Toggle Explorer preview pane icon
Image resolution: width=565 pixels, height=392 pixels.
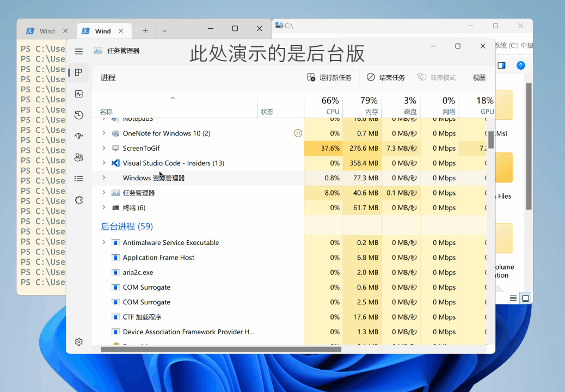coord(501,65)
